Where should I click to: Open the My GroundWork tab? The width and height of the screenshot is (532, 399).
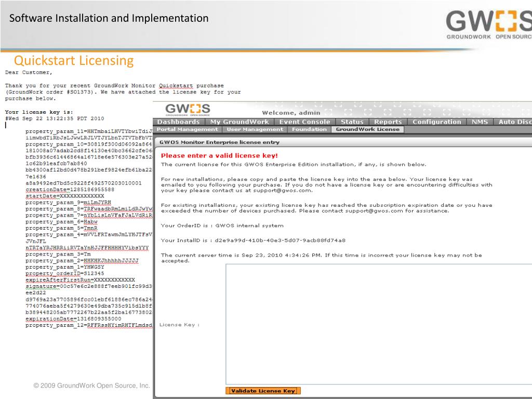[x=239, y=122]
